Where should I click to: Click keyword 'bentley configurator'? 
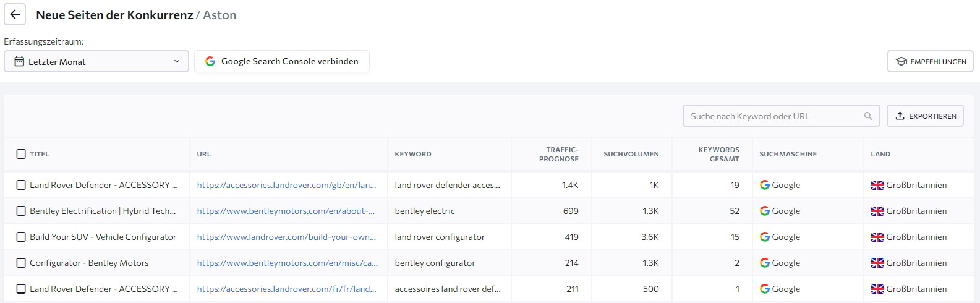(435, 263)
